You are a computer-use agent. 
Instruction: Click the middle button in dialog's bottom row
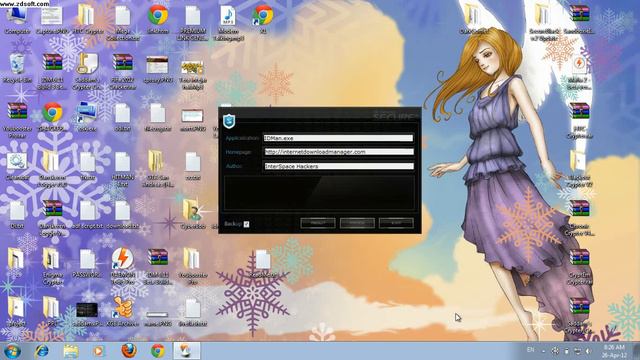357,223
